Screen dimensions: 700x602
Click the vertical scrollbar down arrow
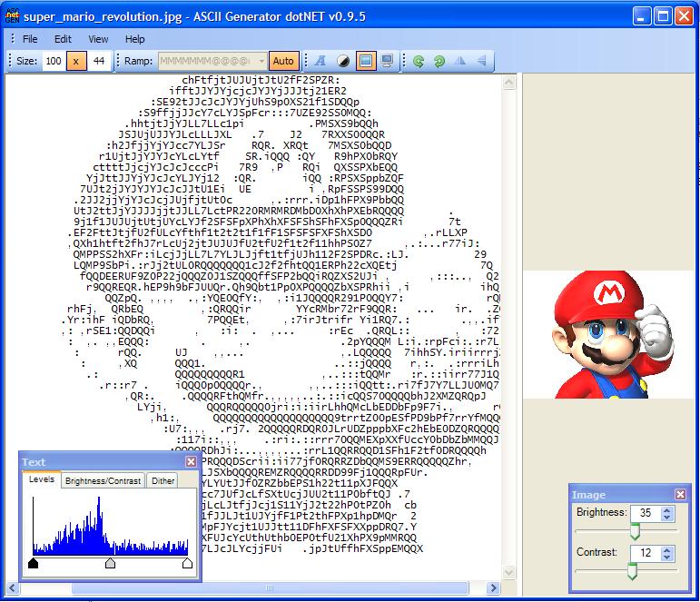click(509, 573)
